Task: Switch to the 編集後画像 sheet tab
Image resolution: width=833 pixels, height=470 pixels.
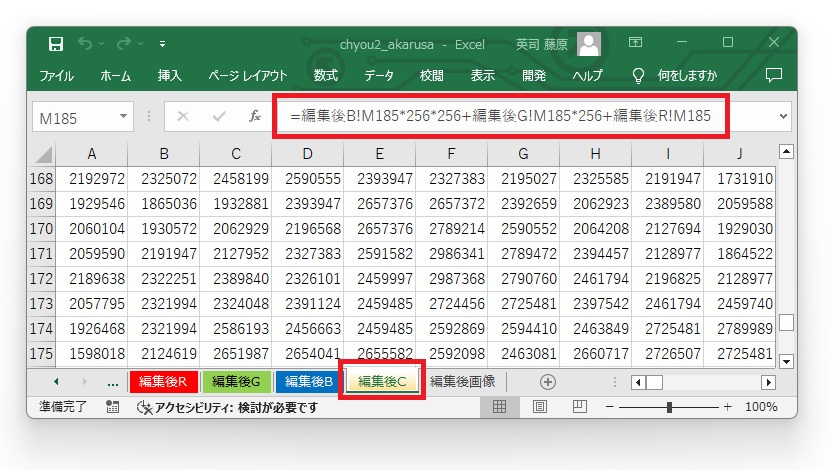Action: tap(462, 381)
